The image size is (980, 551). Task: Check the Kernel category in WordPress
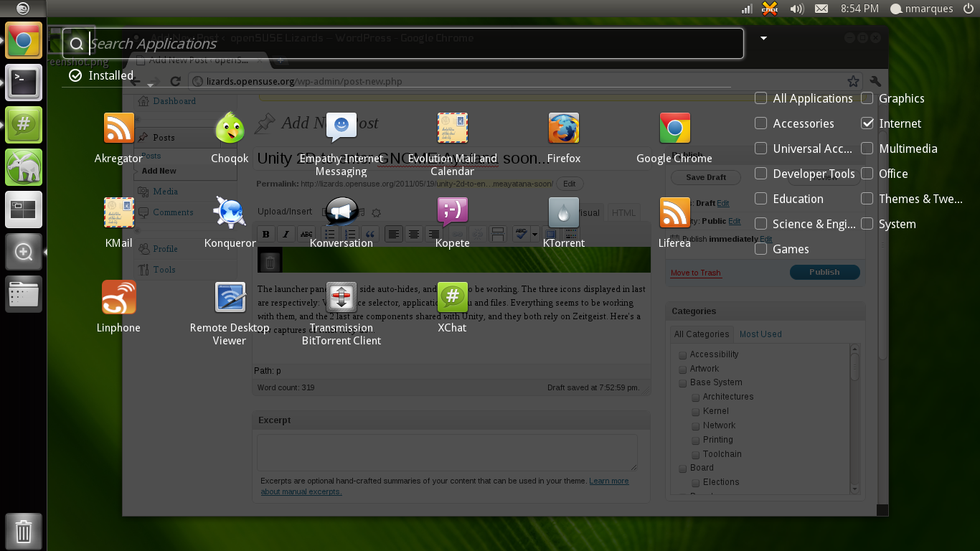696,412
